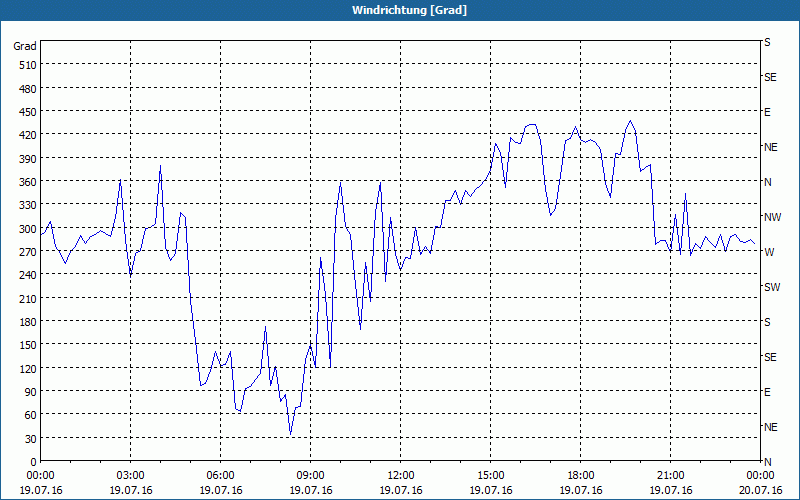Click the 90 value on left axis
800x500 pixels.
(x=31, y=392)
